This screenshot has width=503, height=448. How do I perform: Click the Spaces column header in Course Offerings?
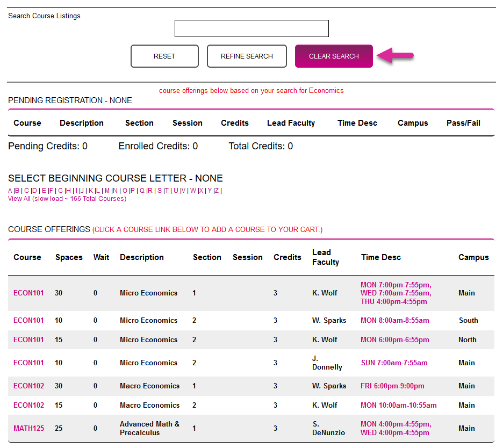pyautogui.click(x=69, y=257)
